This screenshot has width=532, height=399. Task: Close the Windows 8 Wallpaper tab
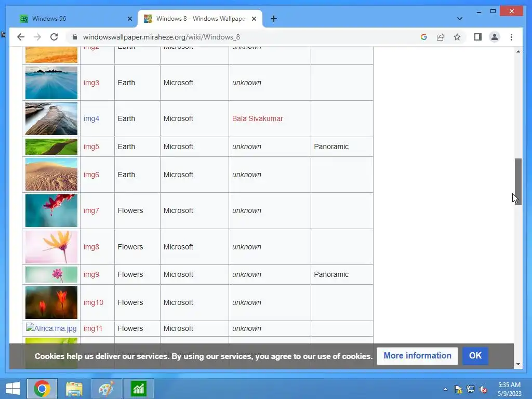pyautogui.click(x=254, y=19)
